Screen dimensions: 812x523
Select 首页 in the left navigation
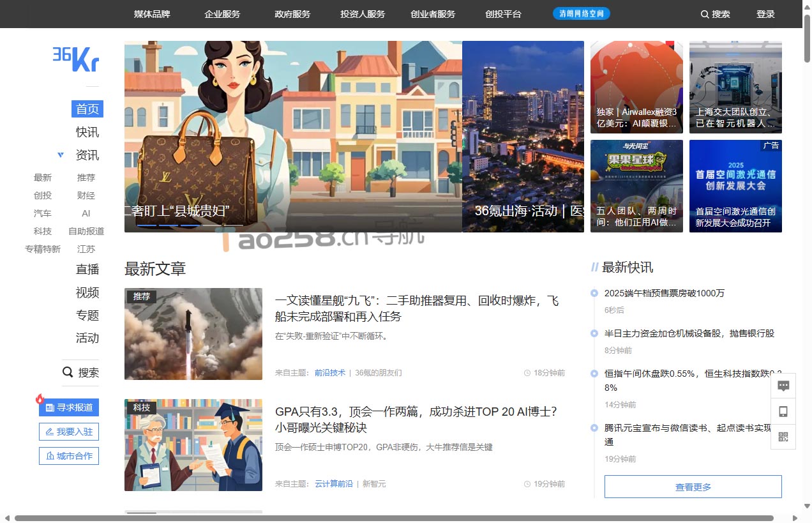[87, 109]
